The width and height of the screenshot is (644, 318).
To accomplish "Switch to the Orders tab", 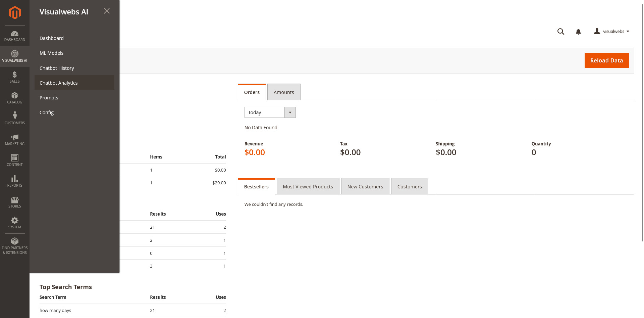I will [x=252, y=92].
